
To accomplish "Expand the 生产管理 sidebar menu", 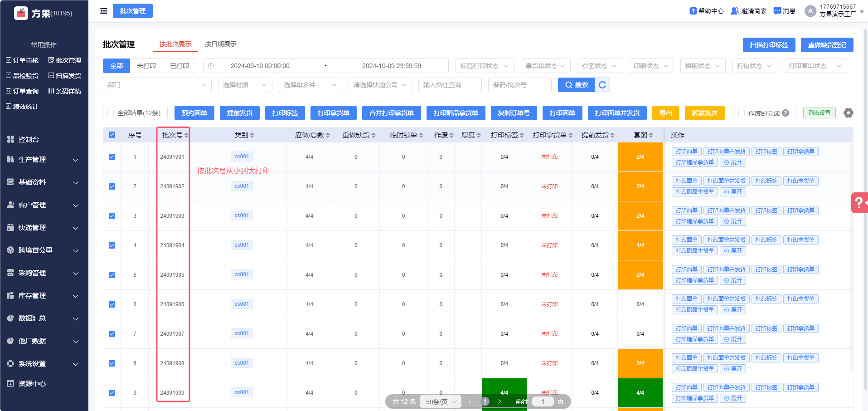I will (x=43, y=160).
